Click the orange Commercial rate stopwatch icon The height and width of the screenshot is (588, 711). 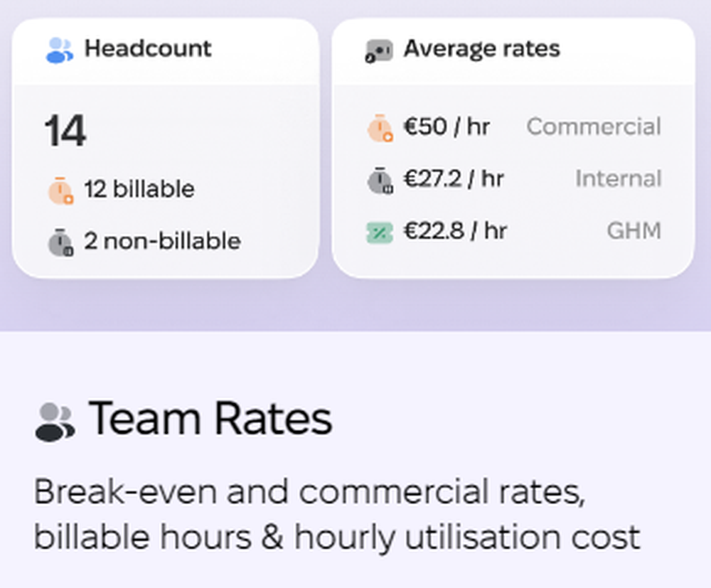pyautogui.click(x=380, y=128)
